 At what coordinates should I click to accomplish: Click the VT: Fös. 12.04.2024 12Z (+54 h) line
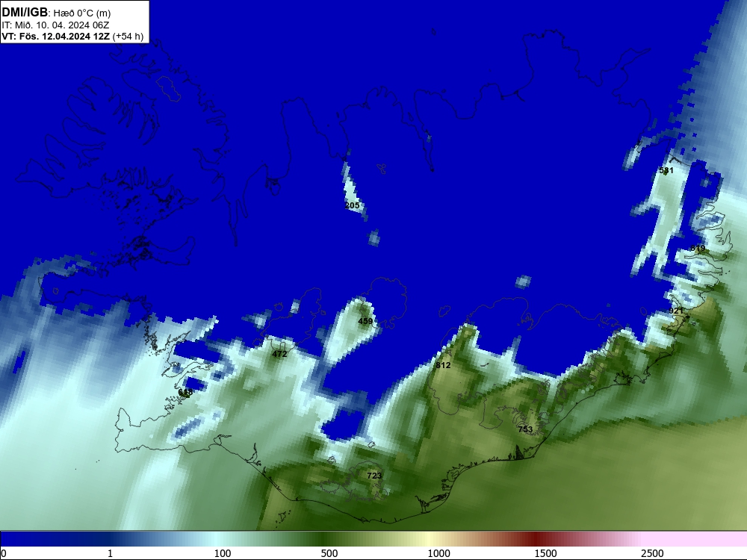tap(72, 37)
